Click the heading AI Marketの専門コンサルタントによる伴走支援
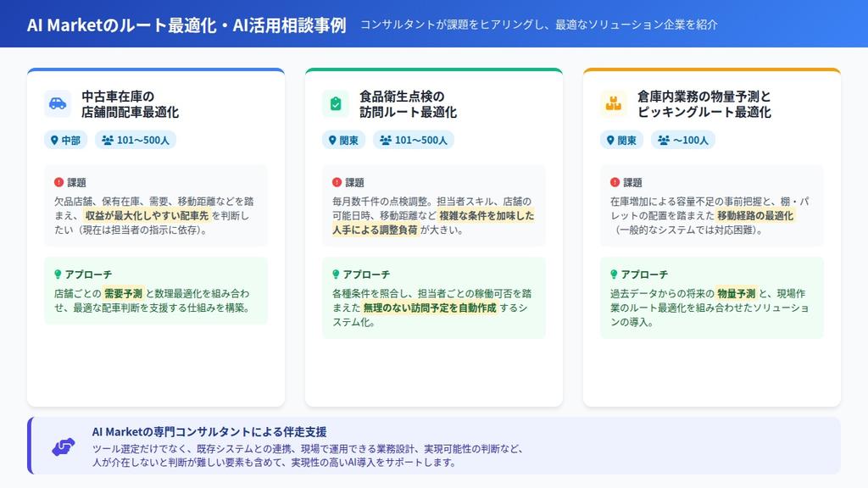 click(x=209, y=431)
